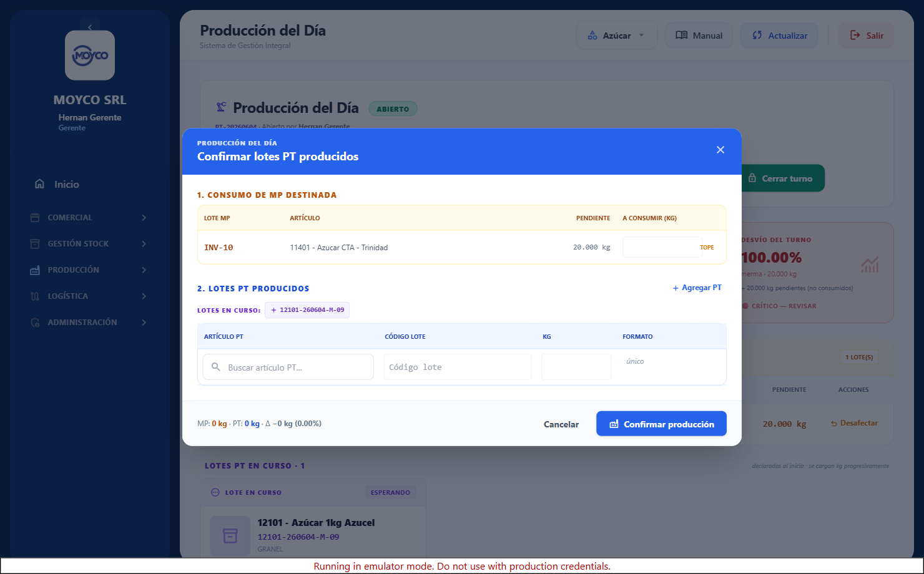Add lote chip 12101-260604-M-09

pyautogui.click(x=307, y=310)
